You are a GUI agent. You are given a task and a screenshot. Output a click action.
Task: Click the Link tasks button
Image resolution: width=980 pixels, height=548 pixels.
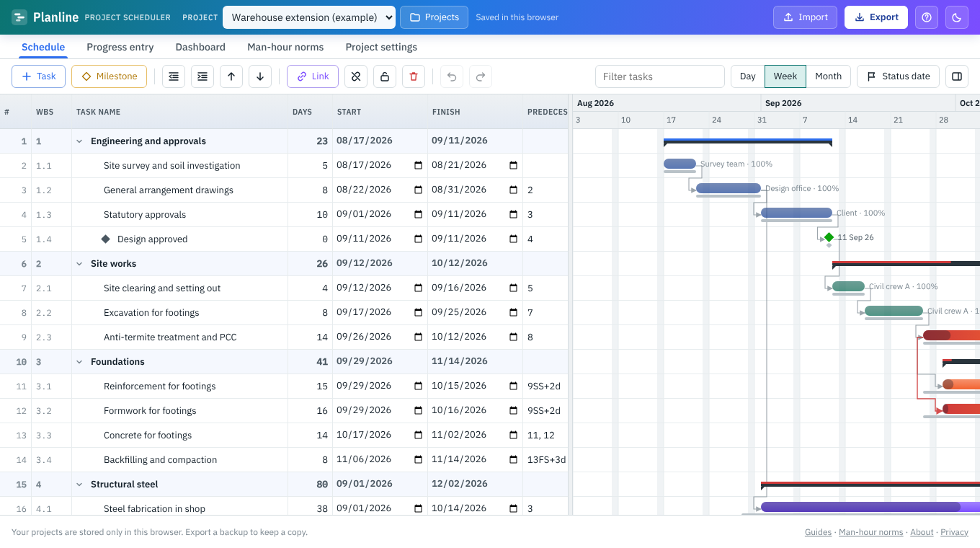pos(313,76)
